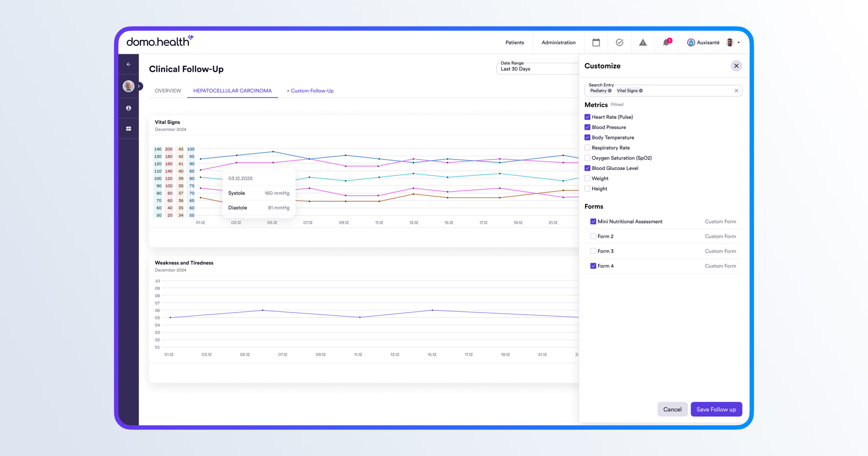
Task: Expand the patient panel chevron
Action: coord(139,86)
